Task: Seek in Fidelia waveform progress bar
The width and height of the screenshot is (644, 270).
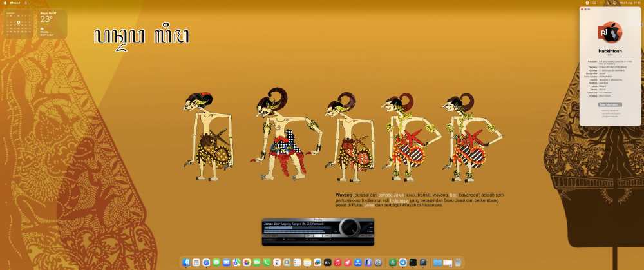Action: (298, 227)
